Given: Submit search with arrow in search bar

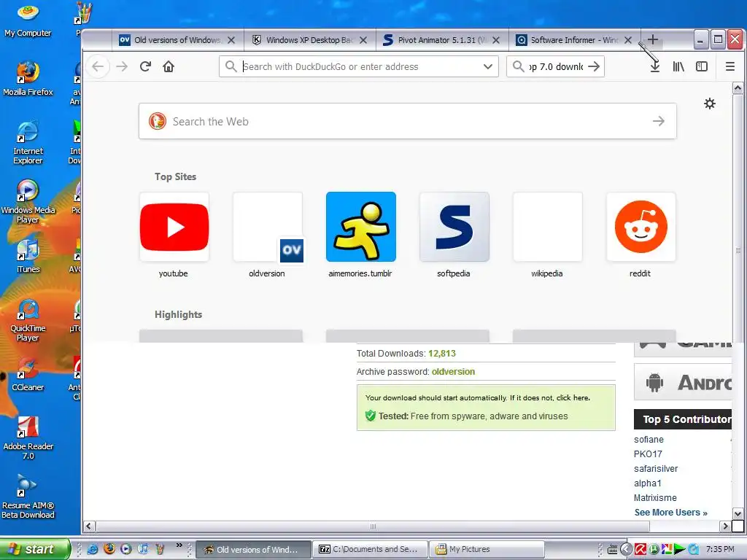Looking at the screenshot, I should pyautogui.click(x=594, y=66).
